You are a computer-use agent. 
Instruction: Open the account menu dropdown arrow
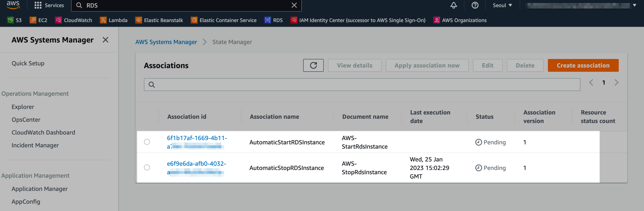[x=635, y=5]
